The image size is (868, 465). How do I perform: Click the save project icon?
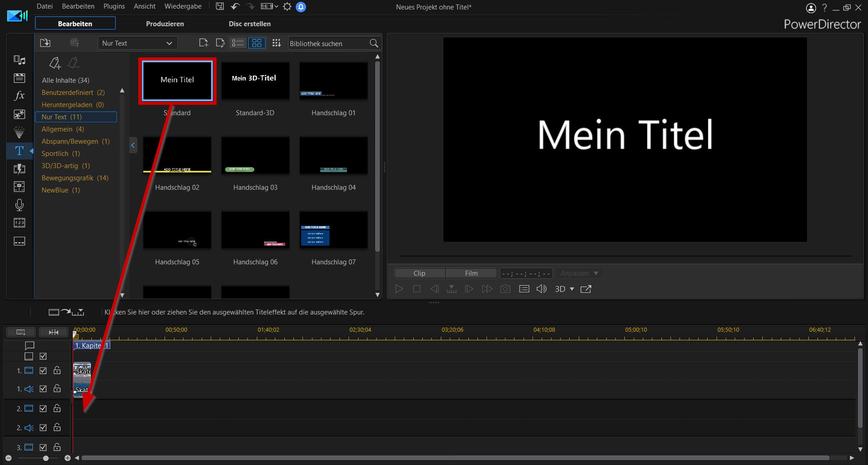coord(220,7)
